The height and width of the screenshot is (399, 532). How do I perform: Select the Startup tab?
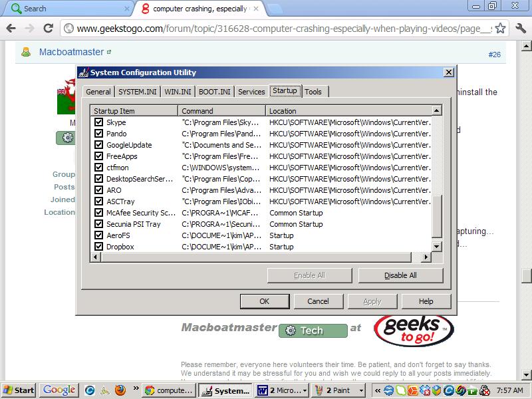[x=285, y=90]
